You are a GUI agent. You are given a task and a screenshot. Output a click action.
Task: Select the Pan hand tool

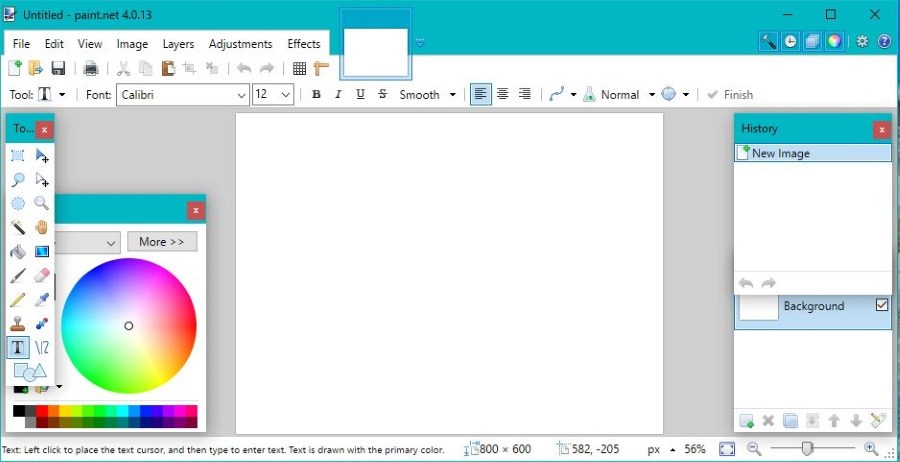[x=41, y=227]
